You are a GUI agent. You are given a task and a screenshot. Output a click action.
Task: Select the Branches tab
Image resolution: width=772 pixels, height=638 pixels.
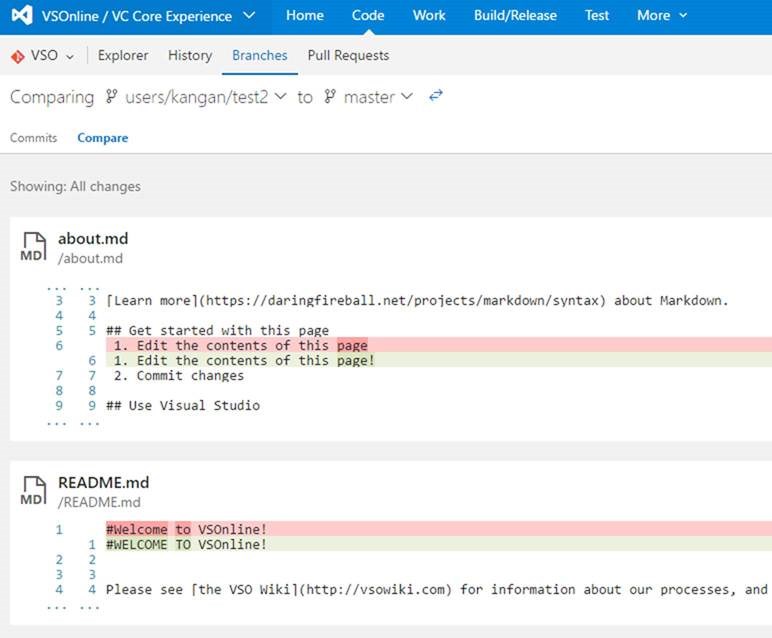pos(259,55)
